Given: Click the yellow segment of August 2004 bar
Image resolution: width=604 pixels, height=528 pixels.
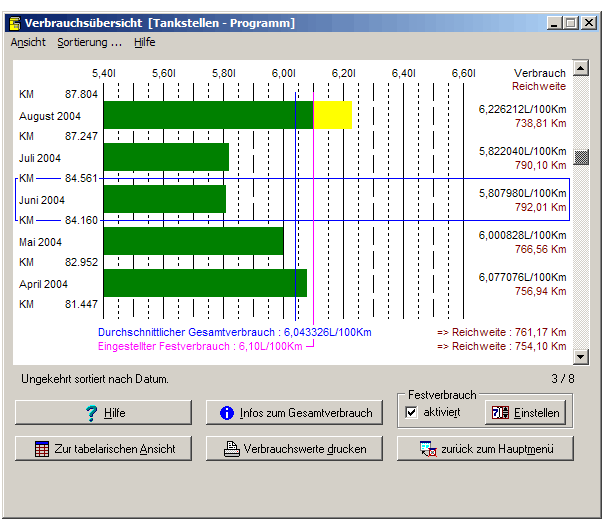Looking at the screenshot, I should pos(332,115).
